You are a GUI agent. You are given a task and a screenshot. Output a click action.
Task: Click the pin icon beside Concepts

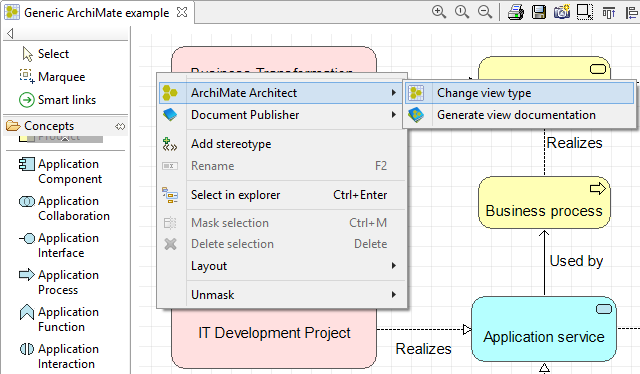[120, 127]
